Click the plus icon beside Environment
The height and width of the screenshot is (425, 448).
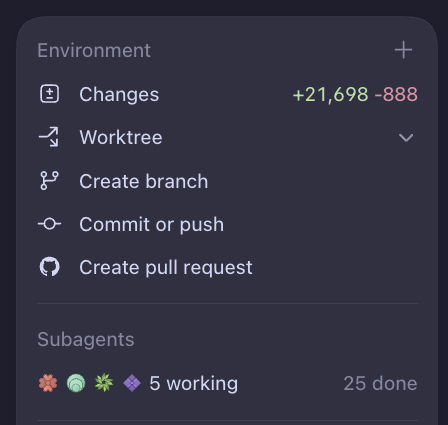403,50
